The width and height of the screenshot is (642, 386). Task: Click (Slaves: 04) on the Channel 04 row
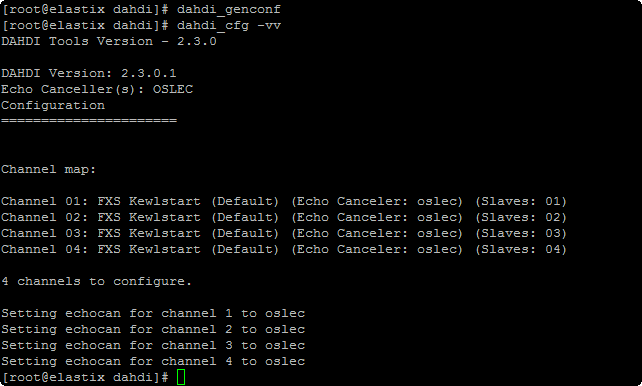[521, 249]
